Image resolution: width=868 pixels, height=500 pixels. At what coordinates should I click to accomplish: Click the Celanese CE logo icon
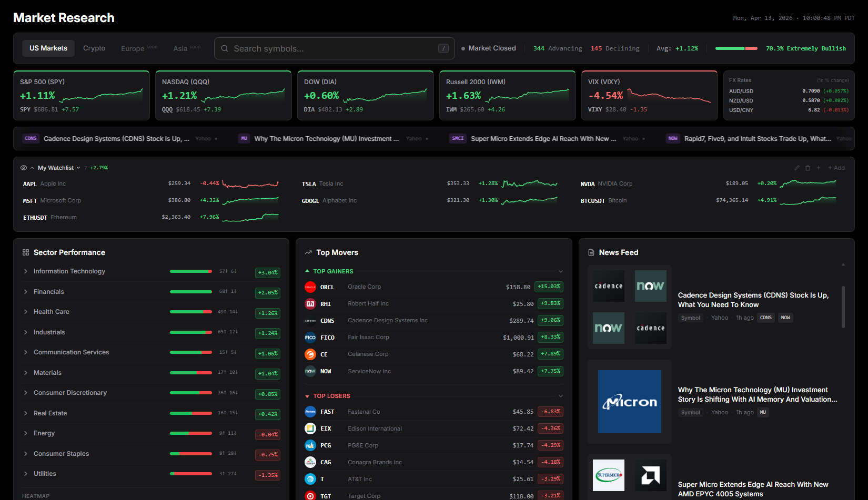(310, 354)
